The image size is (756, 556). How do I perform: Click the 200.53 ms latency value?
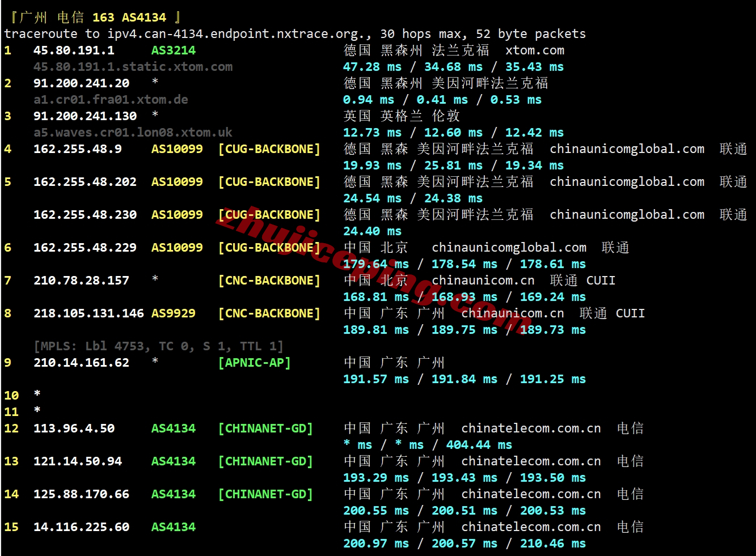point(553,511)
